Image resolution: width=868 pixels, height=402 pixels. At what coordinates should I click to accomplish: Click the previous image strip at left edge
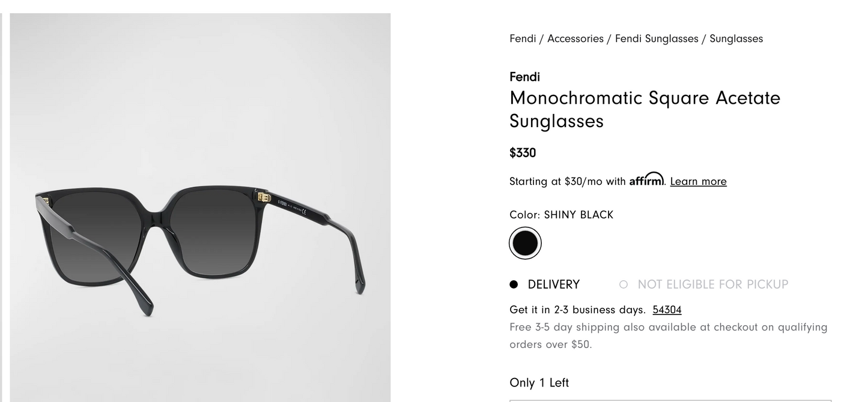point(1,207)
